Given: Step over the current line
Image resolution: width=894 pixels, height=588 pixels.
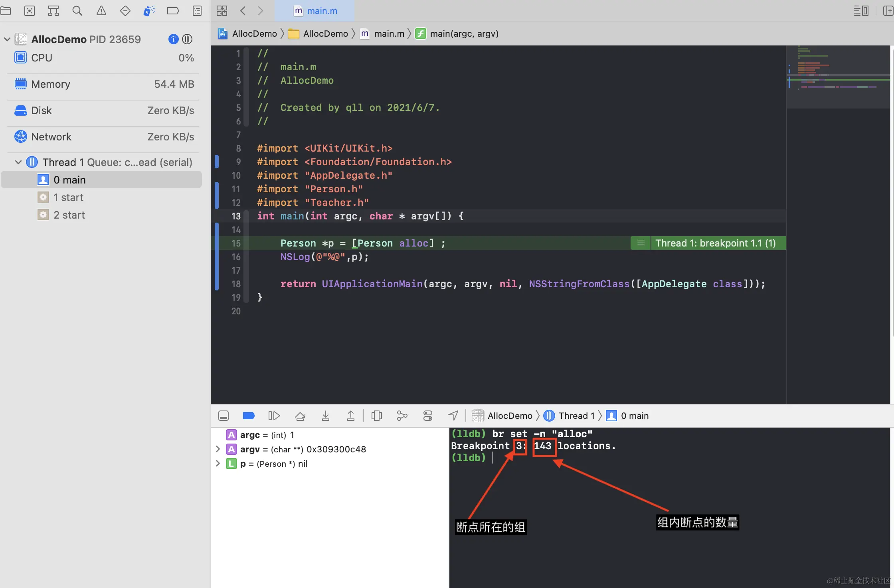Looking at the screenshot, I should (x=300, y=416).
